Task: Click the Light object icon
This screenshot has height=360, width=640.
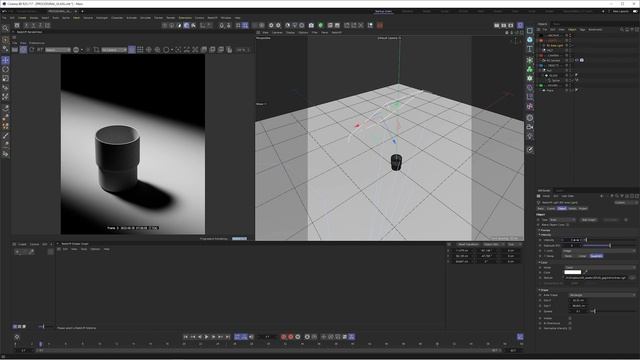Action: click(x=530, y=136)
